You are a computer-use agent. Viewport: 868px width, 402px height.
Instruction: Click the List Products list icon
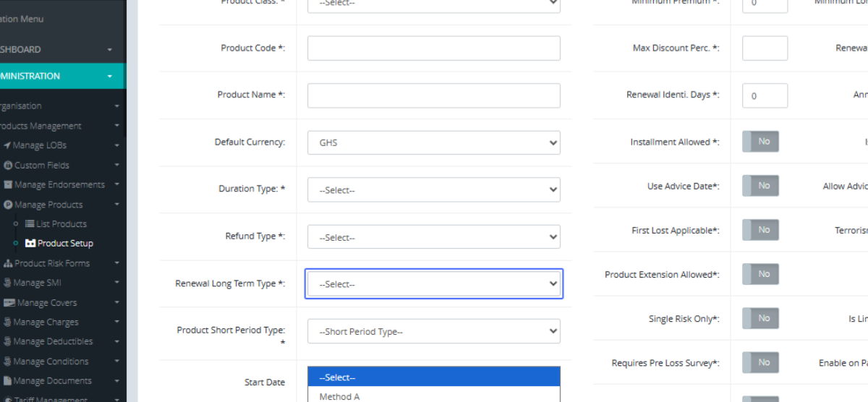(x=30, y=224)
